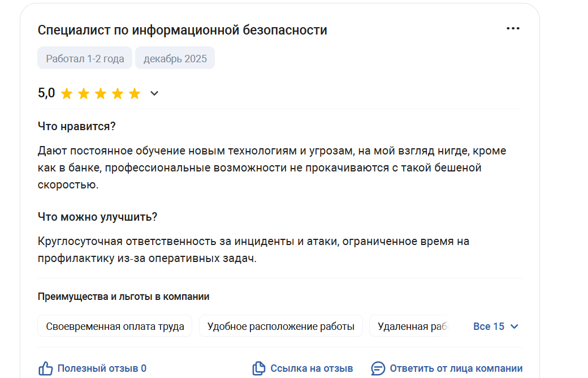This screenshot has height=378, width=588.
Task: Click 'Ответить от лица компании' link
Action: [456, 368]
